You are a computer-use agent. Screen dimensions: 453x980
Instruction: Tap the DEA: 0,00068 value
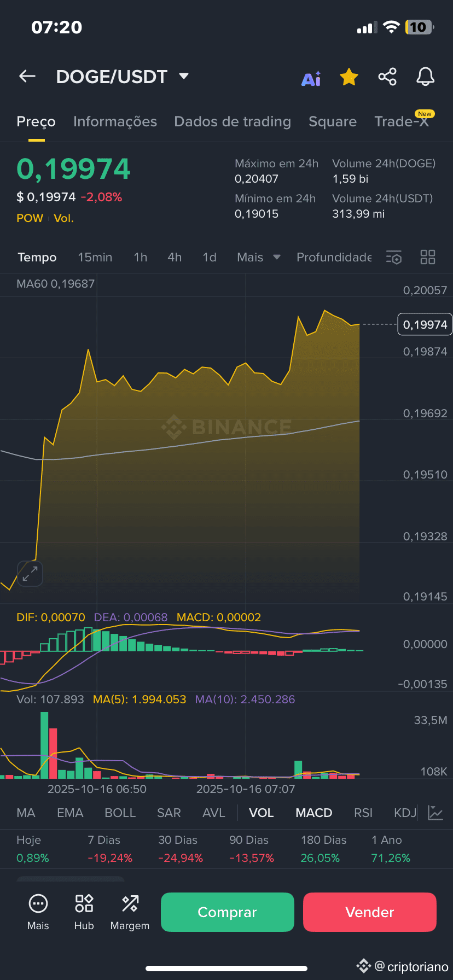[x=131, y=617]
